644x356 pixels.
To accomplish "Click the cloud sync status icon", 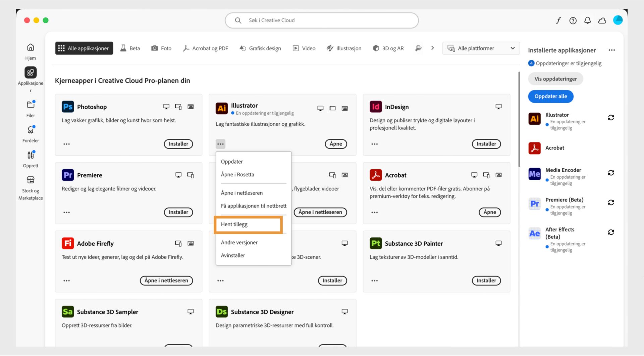I will click(602, 20).
